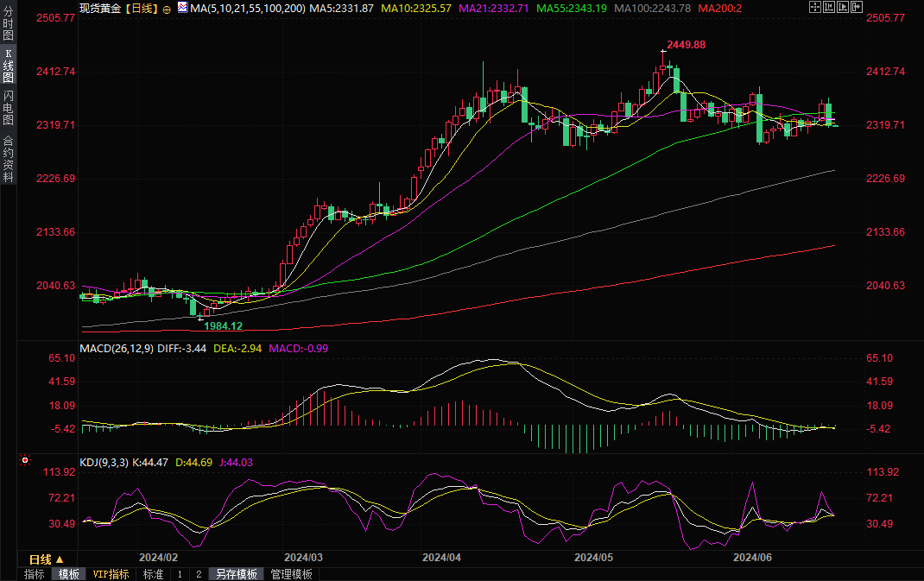Choose the 标准 template

153,574
